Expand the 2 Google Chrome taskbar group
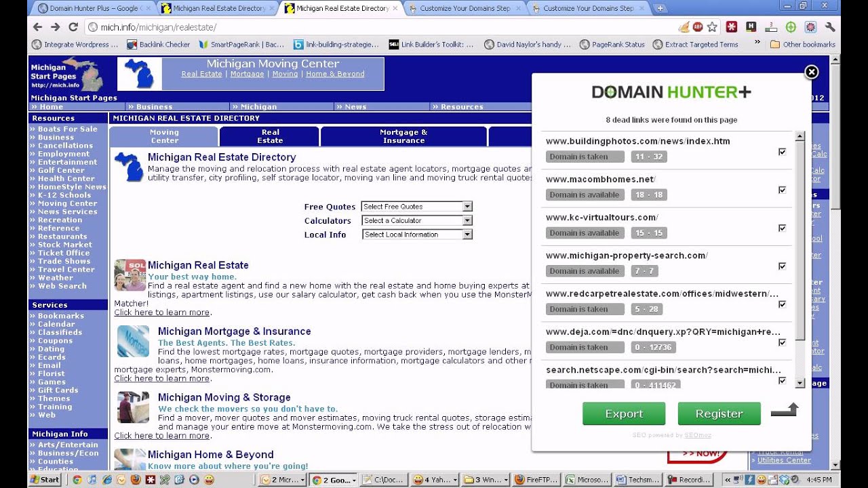The image size is (868, 488). tap(334, 479)
